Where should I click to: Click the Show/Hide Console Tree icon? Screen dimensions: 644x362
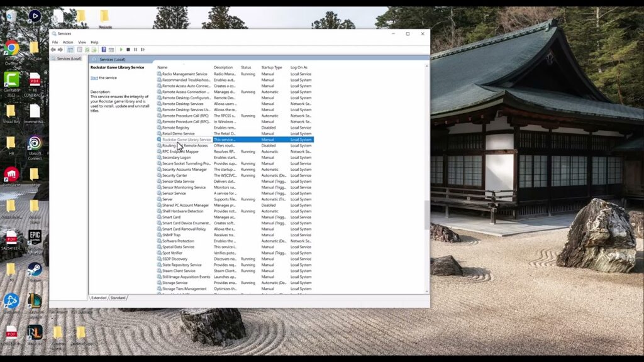pyautogui.click(x=70, y=50)
